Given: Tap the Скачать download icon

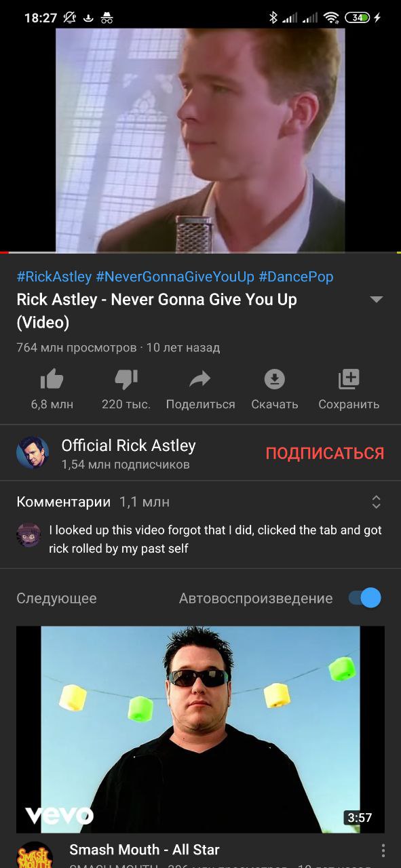Looking at the screenshot, I should tap(275, 379).
